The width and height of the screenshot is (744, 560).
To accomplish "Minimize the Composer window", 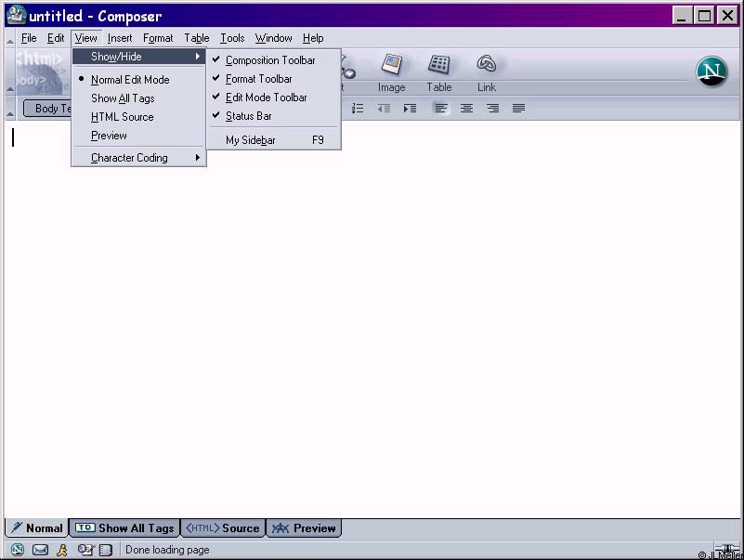I will coord(682,16).
